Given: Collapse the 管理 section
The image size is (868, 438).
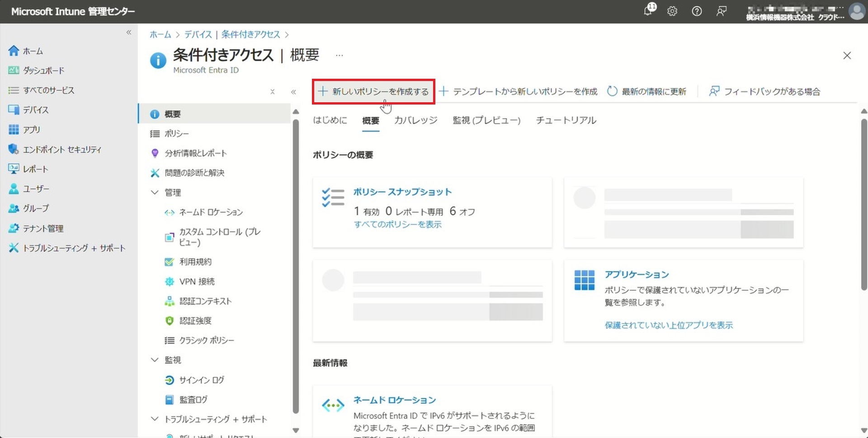Looking at the screenshot, I should tap(155, 192).
